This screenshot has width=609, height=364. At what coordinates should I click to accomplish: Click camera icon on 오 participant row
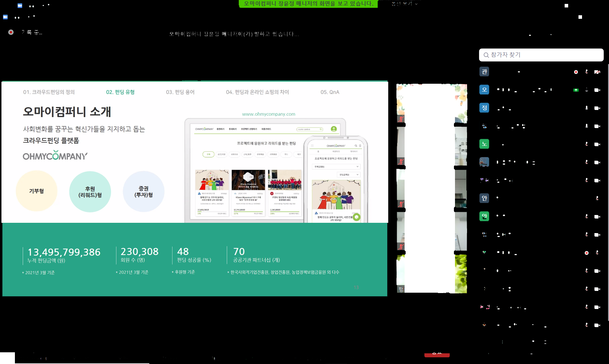pyautogui.click(x=597, y=90)
